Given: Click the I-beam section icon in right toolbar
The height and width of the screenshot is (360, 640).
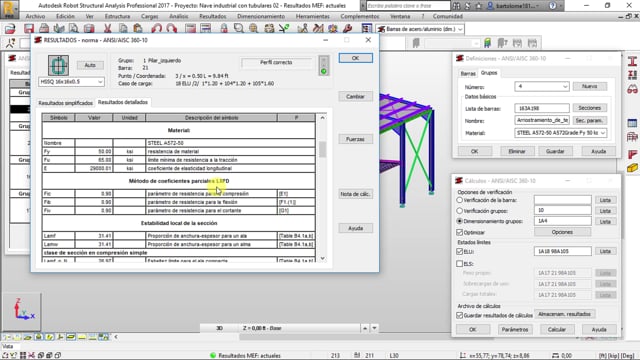Looking at the screenshot, I should [632, 61].
